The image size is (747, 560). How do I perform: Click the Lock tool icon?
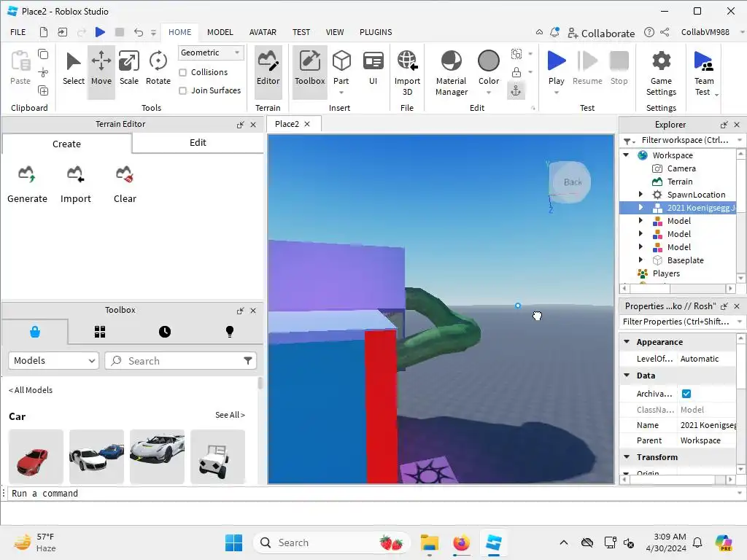[516, 72]
